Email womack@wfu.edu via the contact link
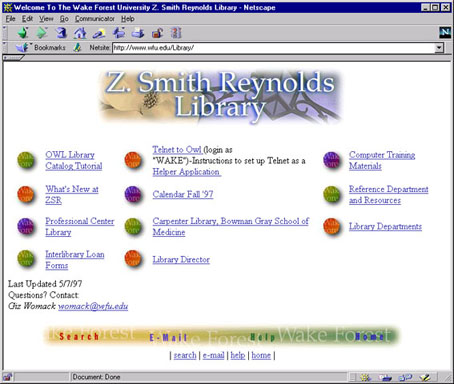454x384 pixels. [93, 306]
